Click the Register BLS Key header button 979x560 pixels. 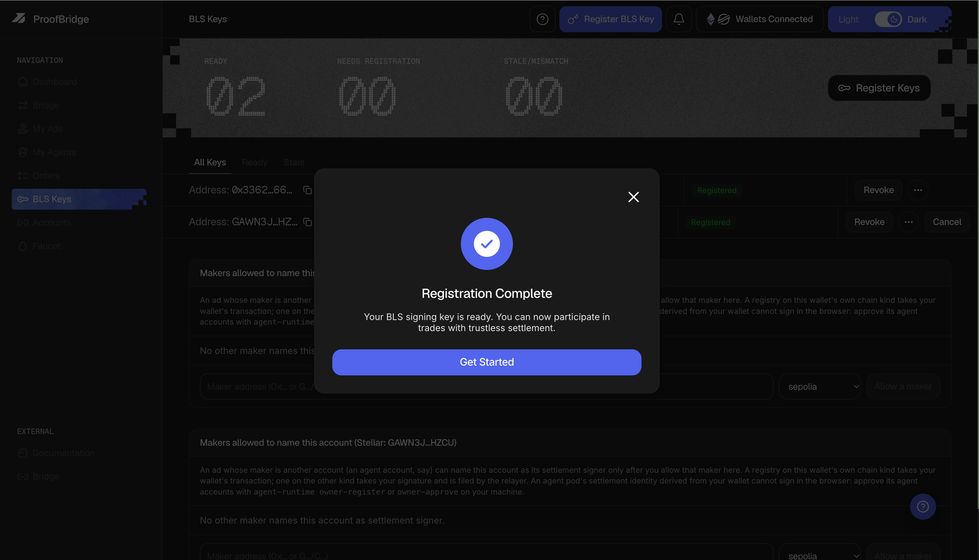click(x=610, y=19)
